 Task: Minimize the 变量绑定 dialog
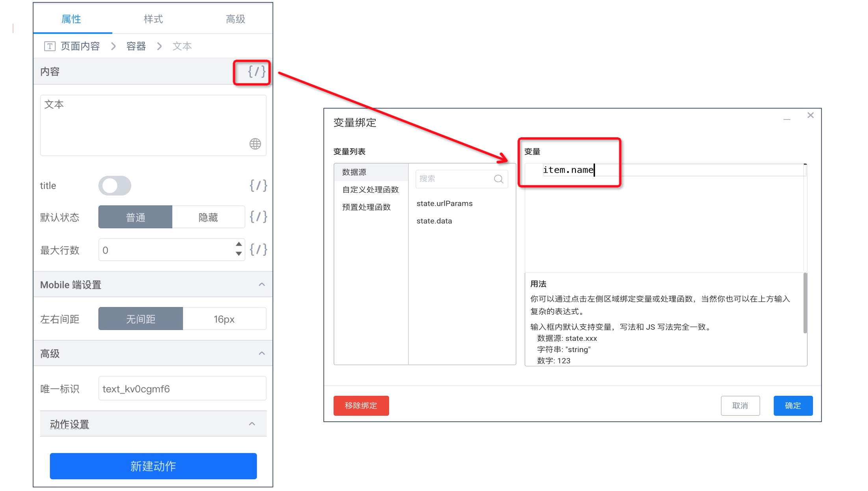click(x=787, y=119)
